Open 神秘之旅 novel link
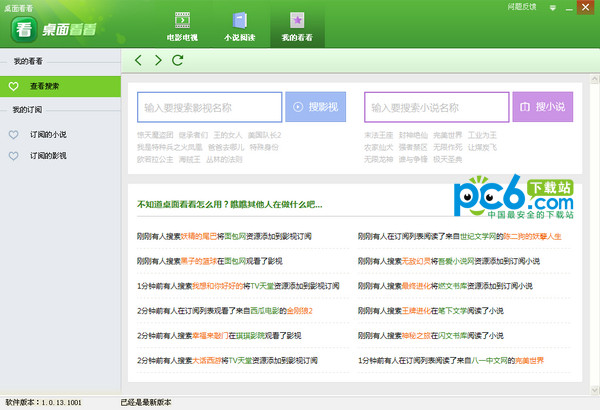Viewport: 600px width, 410px height. pos(416,335)
